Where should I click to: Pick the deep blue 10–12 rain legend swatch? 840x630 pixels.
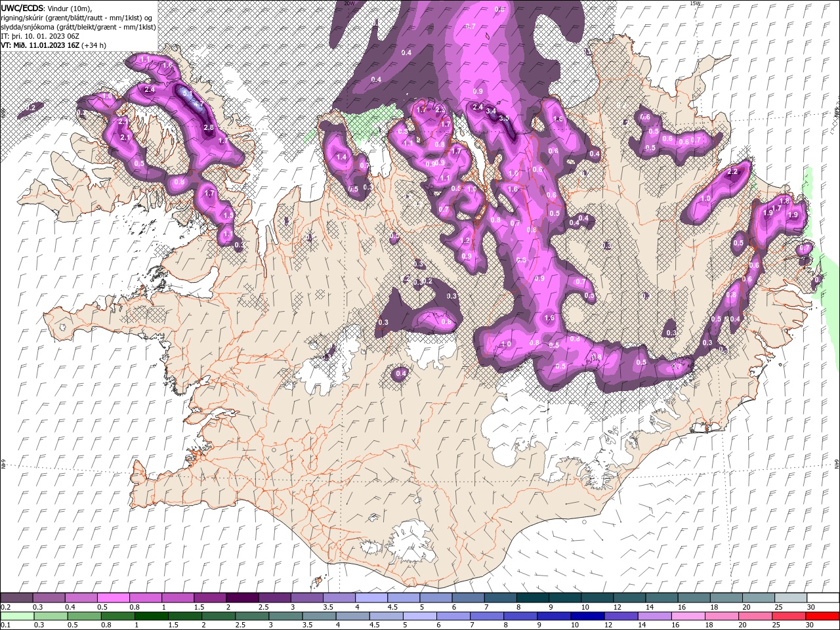click(587, 616)
